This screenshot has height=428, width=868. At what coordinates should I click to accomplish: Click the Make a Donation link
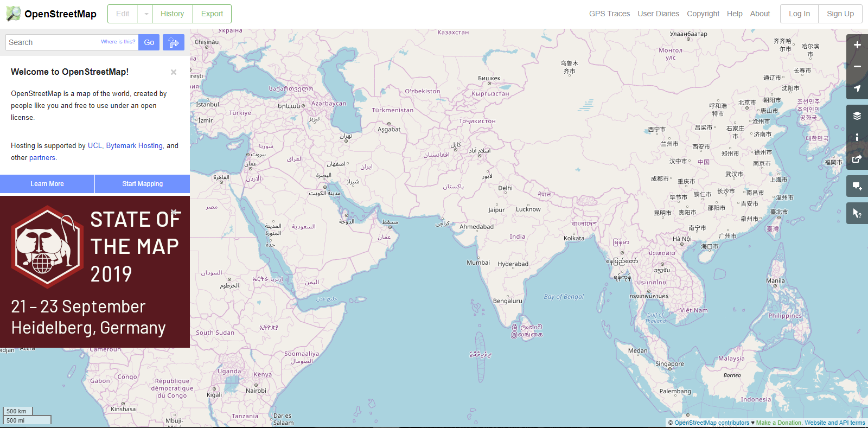(778, 423)
